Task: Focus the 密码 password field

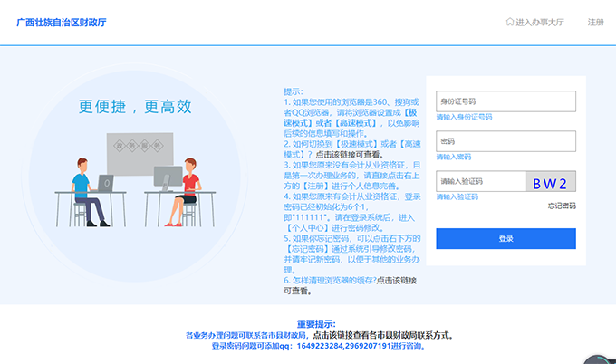Action: (x=505, y=141)
